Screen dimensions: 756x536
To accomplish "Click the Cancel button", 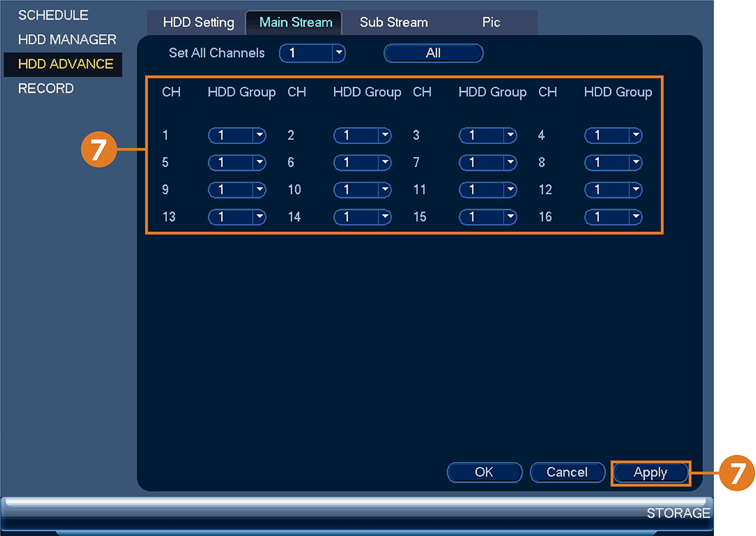I will click(567, 472).
